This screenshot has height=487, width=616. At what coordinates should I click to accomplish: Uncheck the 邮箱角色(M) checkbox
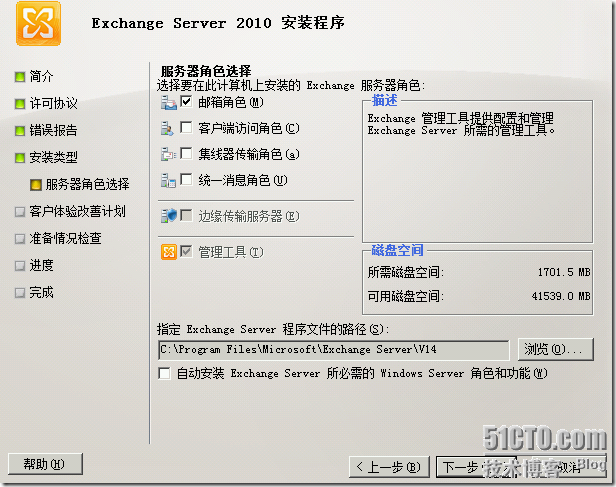tap(186, 101)
